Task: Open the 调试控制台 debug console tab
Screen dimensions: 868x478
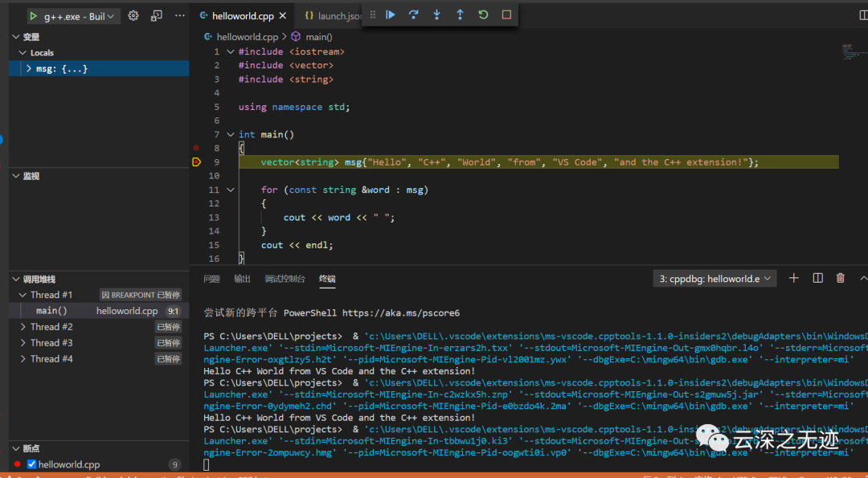Action: pyautogui.click(x=285, y=279)
